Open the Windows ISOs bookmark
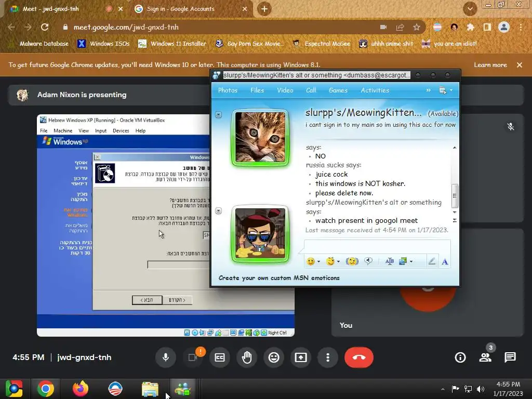 (103, 44)
